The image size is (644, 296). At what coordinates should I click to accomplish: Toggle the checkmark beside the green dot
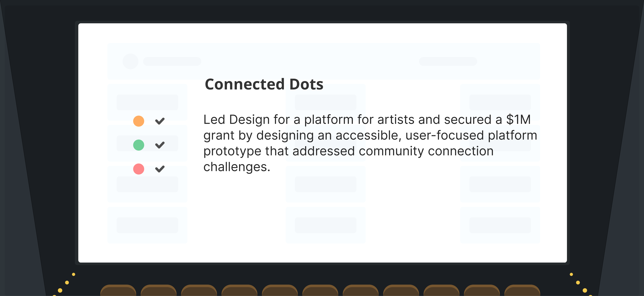point(160,145)
